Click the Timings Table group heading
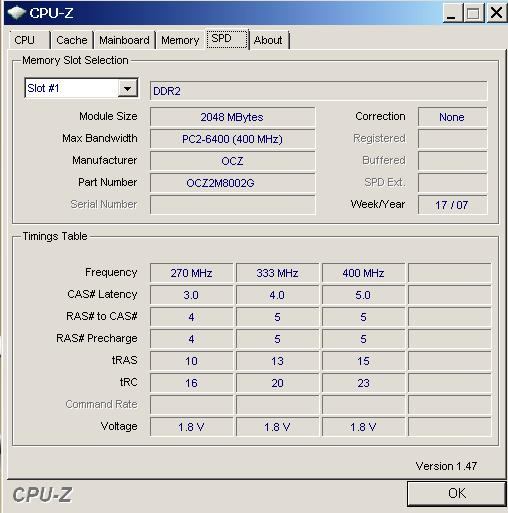 [55, 236]
